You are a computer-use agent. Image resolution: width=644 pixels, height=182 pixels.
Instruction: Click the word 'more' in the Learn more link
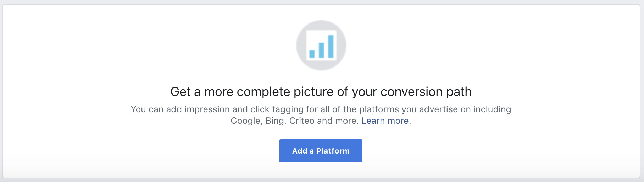pyautogui.click(x=398, y=121)
